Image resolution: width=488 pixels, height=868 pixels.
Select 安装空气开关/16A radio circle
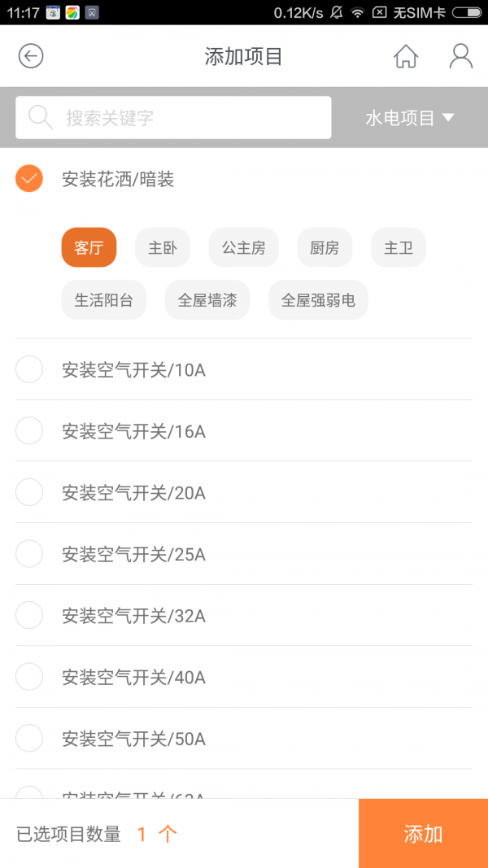tap(29, 431)
